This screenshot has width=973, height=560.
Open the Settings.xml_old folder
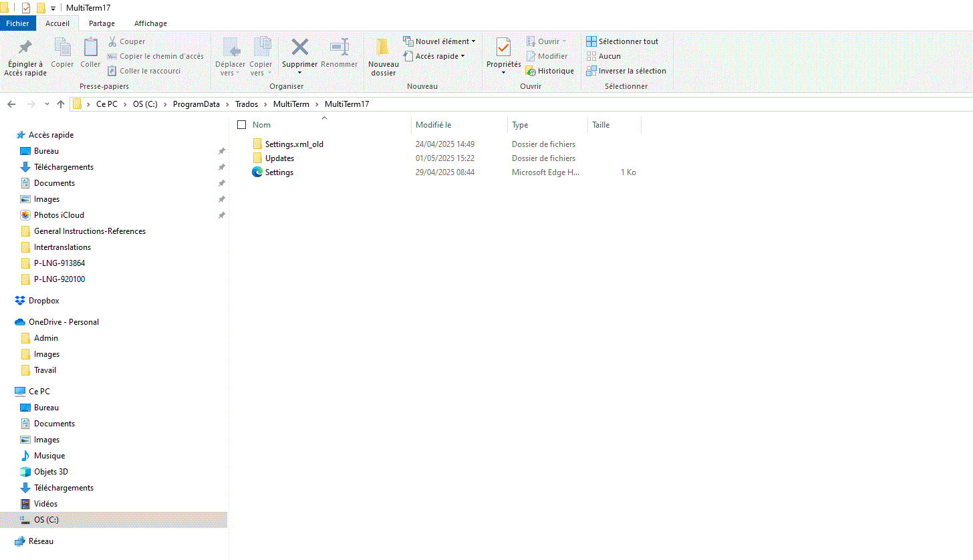click(x=295, y=144)
